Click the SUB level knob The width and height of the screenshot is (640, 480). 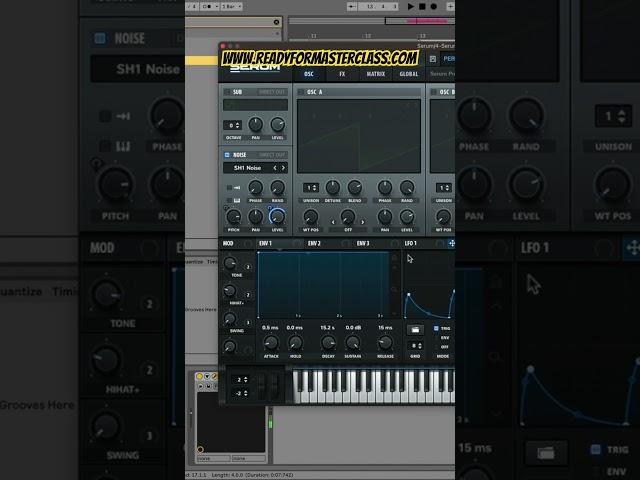pos(278,124)
